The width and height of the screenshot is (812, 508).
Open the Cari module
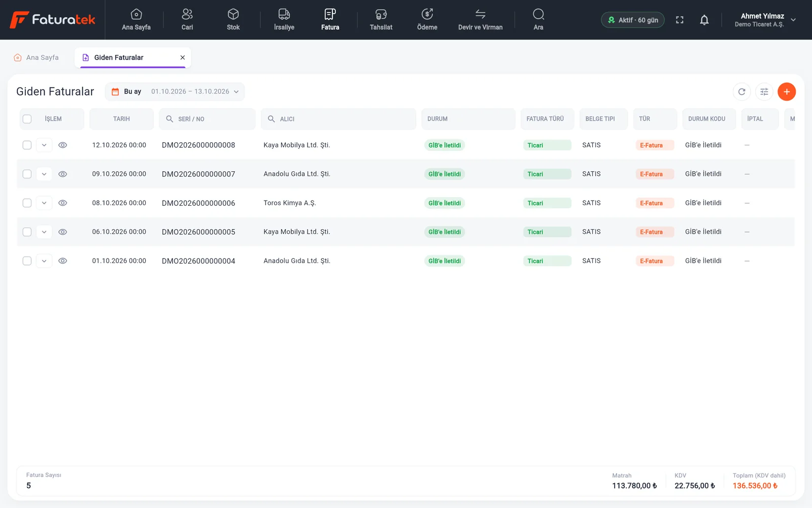[x=187, y=20]
